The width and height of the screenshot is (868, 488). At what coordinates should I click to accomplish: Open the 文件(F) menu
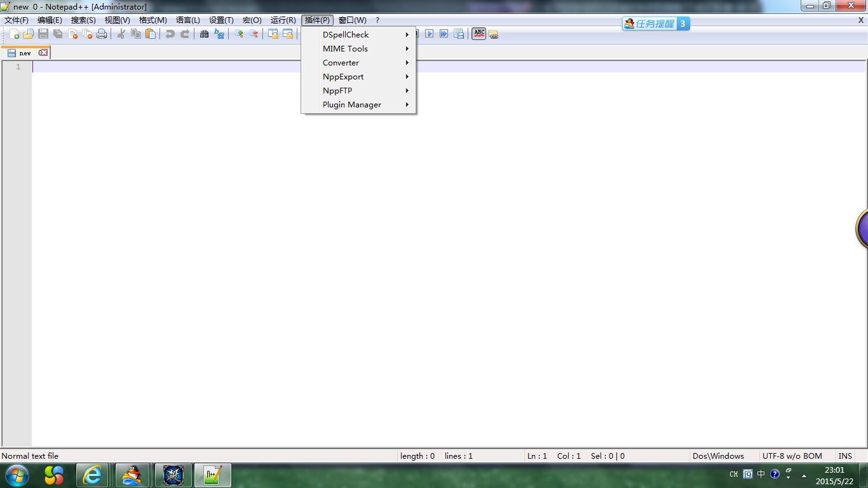17,20
